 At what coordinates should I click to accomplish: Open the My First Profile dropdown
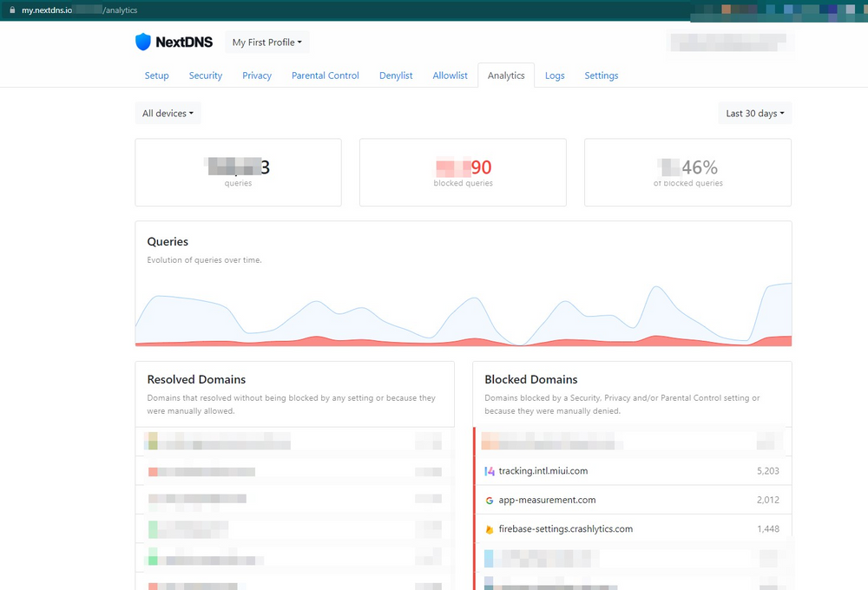[x=266, y=41]
